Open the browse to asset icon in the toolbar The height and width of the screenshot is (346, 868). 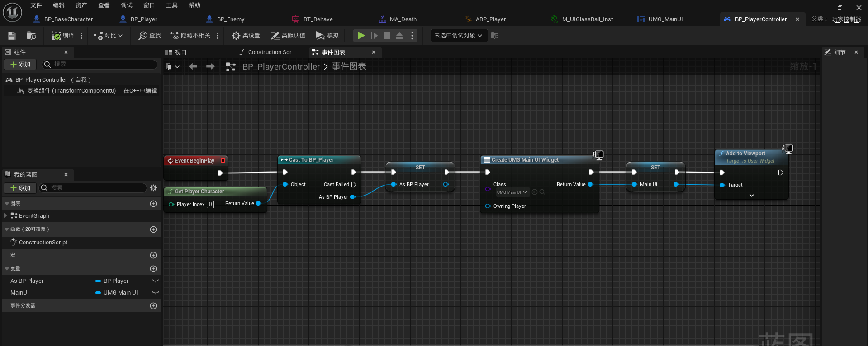[x=31, y=36]
